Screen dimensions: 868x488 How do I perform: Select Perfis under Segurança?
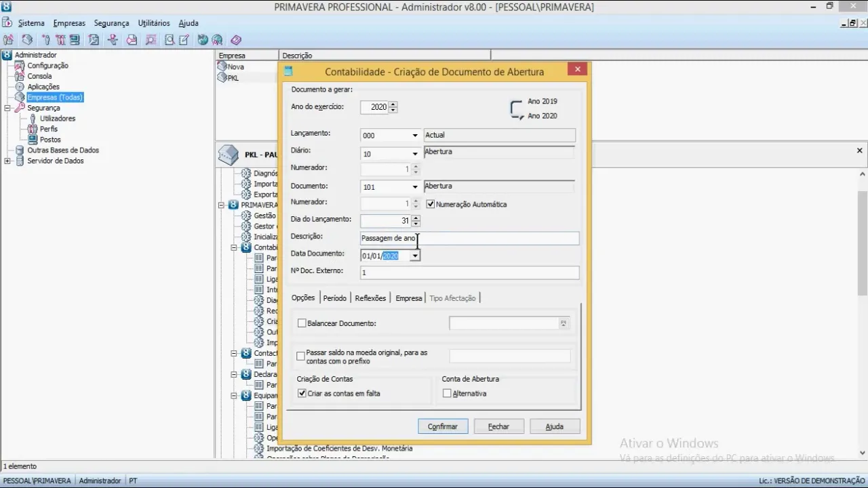click(x=49, y=129)
